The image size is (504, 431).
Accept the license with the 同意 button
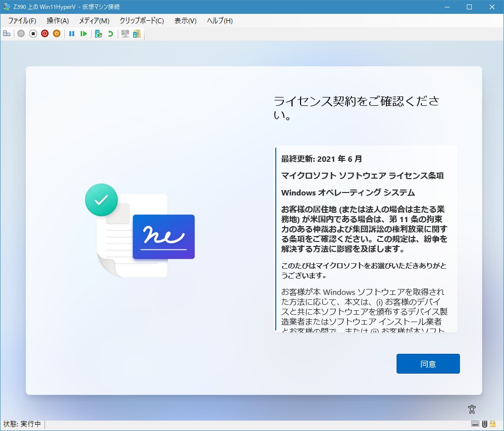tap(428, 364)
